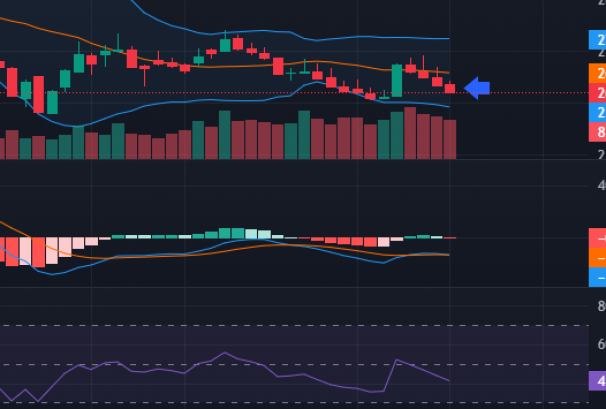Click the red current price label on axis
This screenshot has height=409, width=606.
point(598,93)
